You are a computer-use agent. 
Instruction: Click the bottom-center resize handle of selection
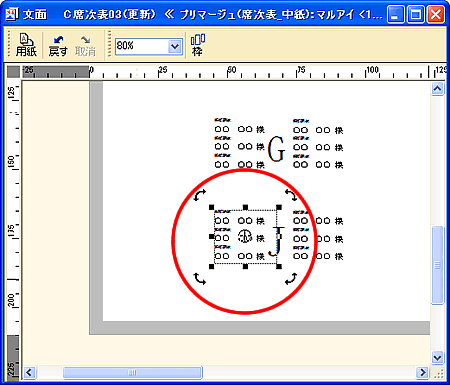click(245, 266)
